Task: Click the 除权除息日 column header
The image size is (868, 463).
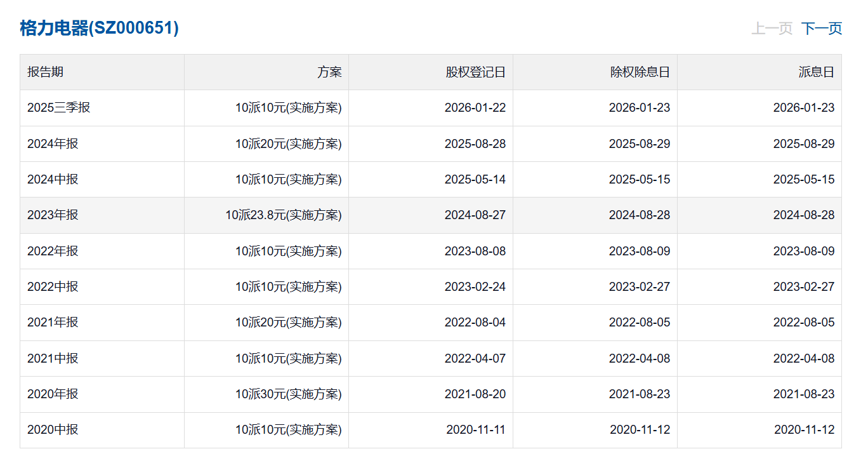Action: [640, 72]
